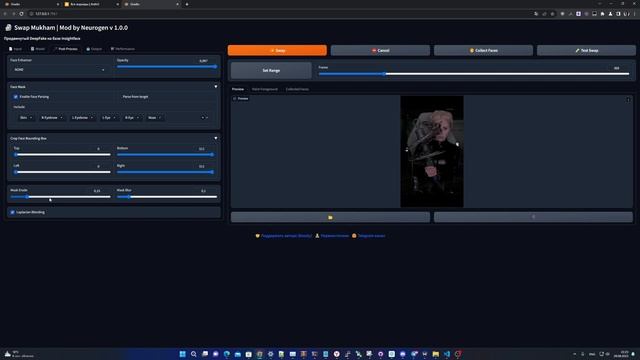Remove the L-Eye chip from Include

pyautogui.click(x=114, y=118)
